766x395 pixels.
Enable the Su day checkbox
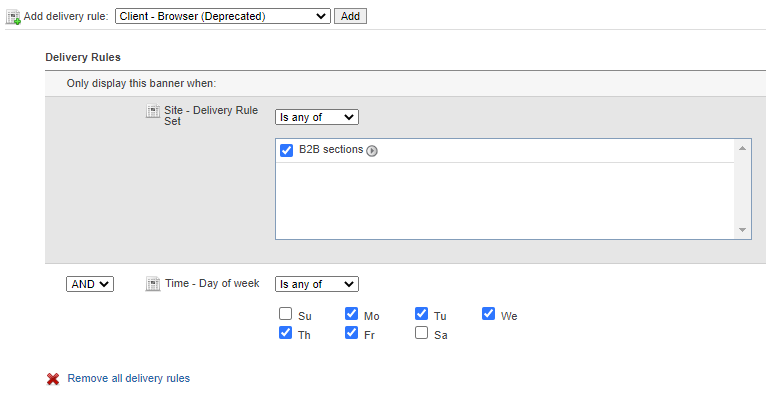pyautogui.click(x=285, y=313)
